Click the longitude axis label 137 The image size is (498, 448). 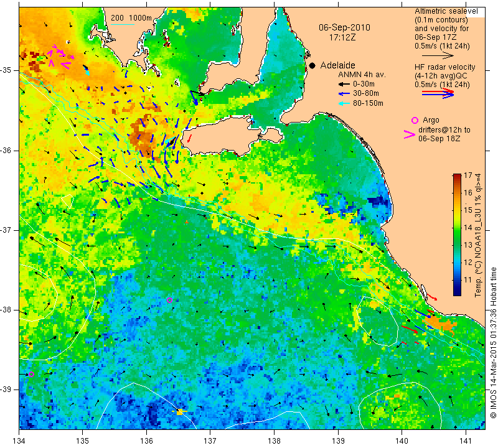(210, 441)
